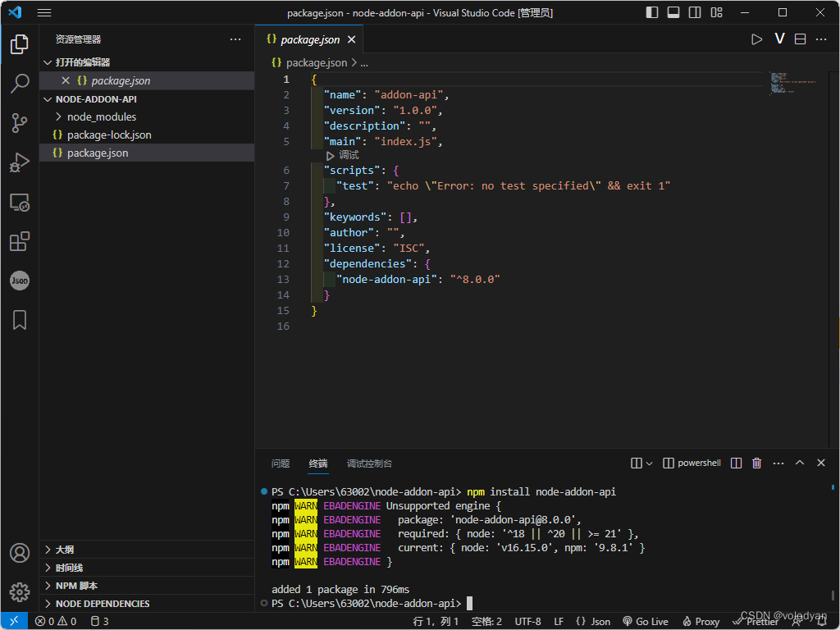
Task: Close the terminal panel
Action: click(820, 463)
